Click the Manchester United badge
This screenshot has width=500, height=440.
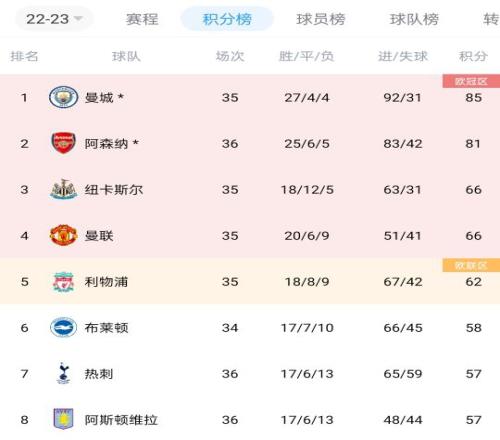click(x=63, y=235)
